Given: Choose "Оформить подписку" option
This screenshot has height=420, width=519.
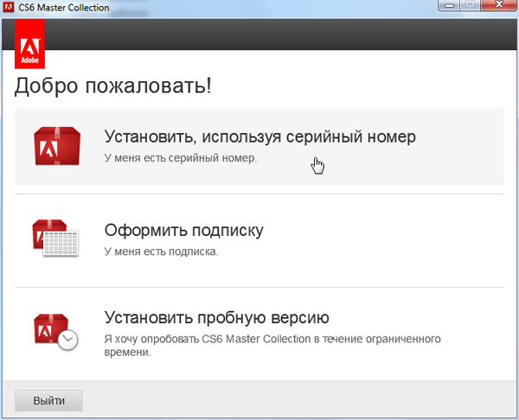Looking at the screenshot, I should [x=259, y=240].
